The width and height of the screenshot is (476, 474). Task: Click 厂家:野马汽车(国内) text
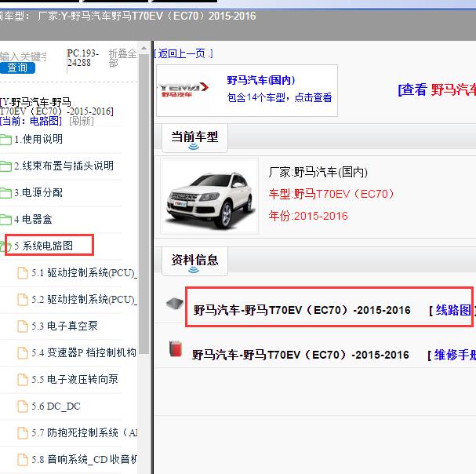tap(318, 173)
